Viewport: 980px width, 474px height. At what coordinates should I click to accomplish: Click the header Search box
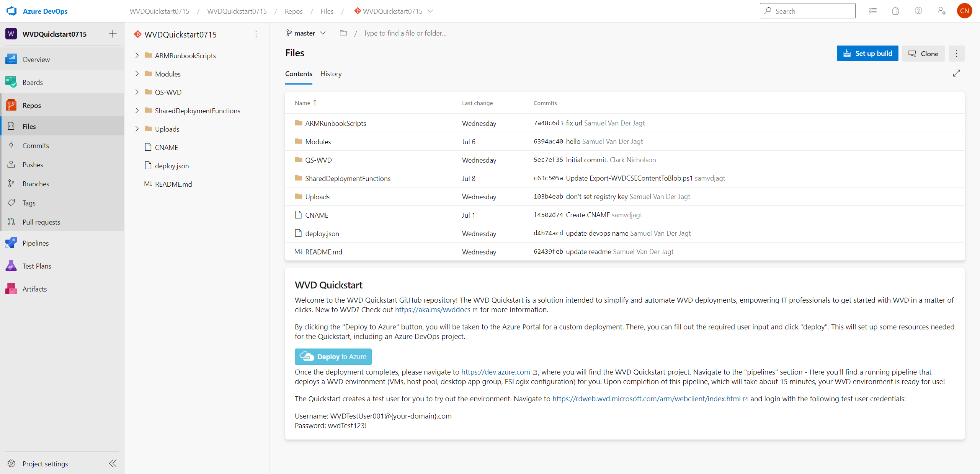807,11
